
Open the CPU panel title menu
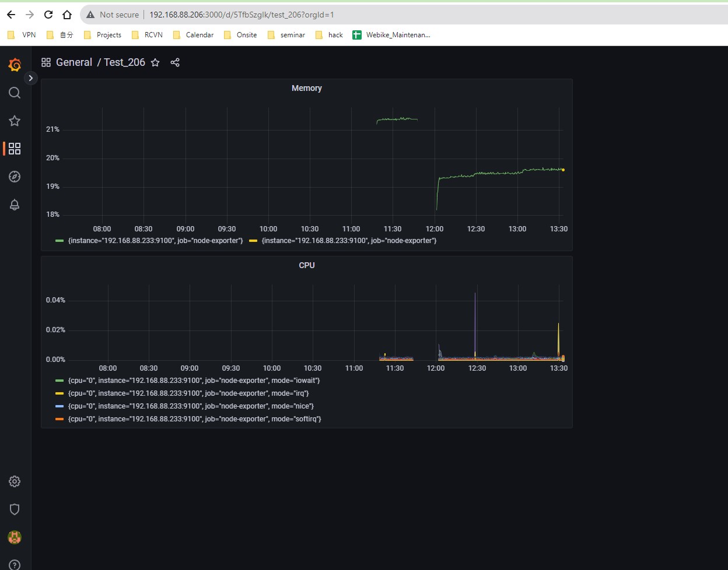307,265
